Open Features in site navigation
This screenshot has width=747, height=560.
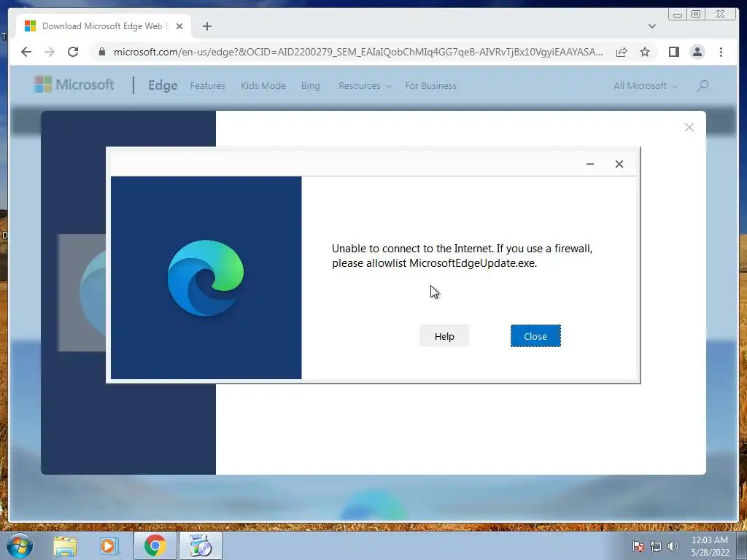(207, 86)
